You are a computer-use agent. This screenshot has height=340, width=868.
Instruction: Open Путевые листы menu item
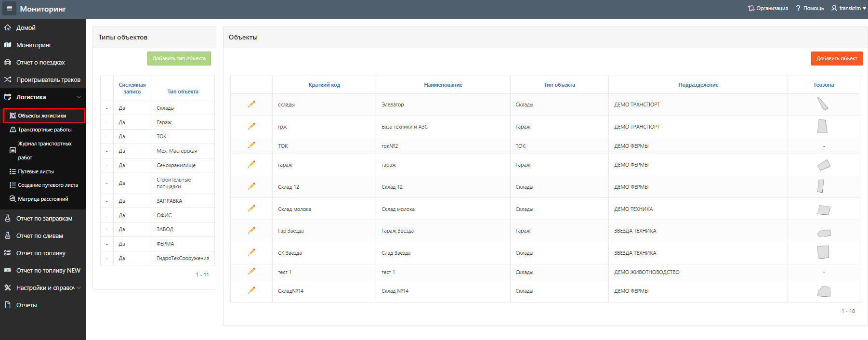[36, 171]
